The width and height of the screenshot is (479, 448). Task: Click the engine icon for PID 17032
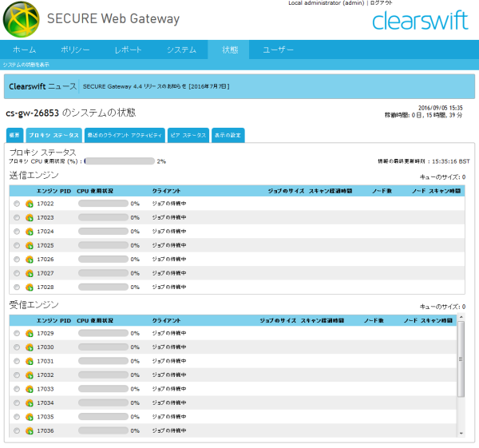click(x=30, y=375)
